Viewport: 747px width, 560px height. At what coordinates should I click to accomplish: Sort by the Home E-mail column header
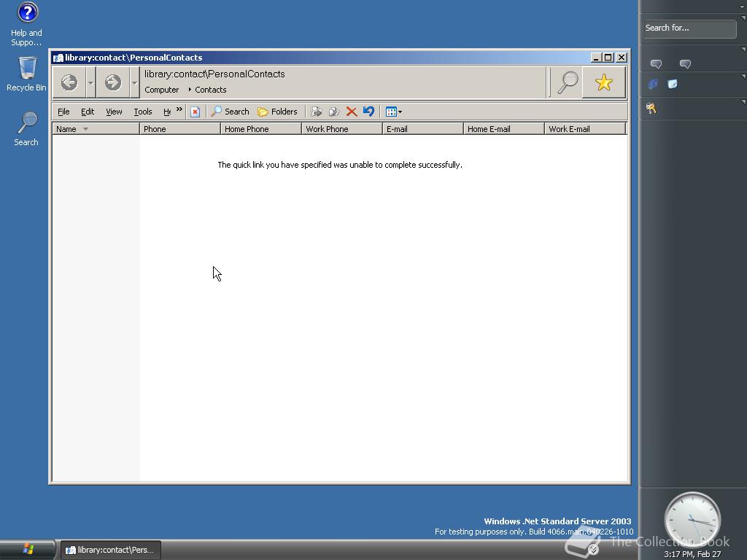coord(504,129)
